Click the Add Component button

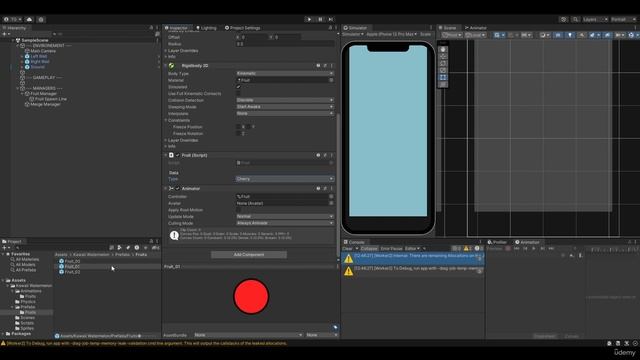[249, 254]
